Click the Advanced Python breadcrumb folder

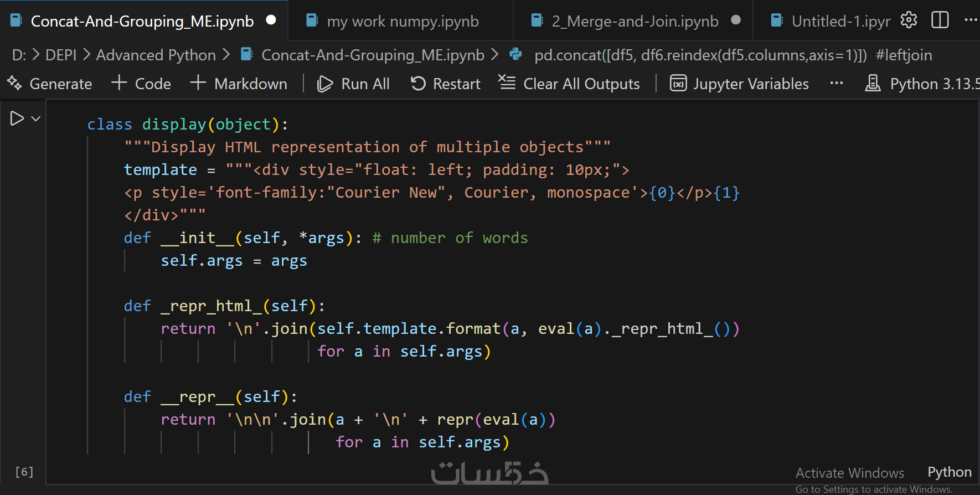(x=156, y=55)
